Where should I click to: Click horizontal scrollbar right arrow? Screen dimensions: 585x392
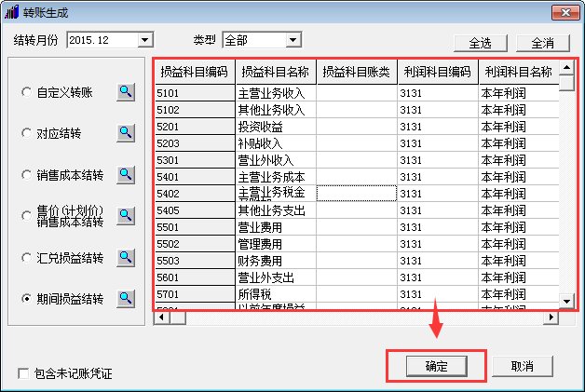click(551, 318)
